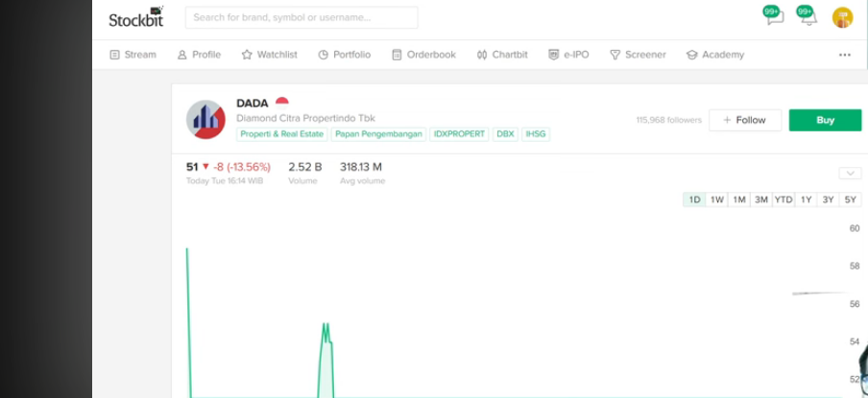868x398 pixels.
Task: Expand the chart options dropdown chevron
Action: [x=850, y=174]
